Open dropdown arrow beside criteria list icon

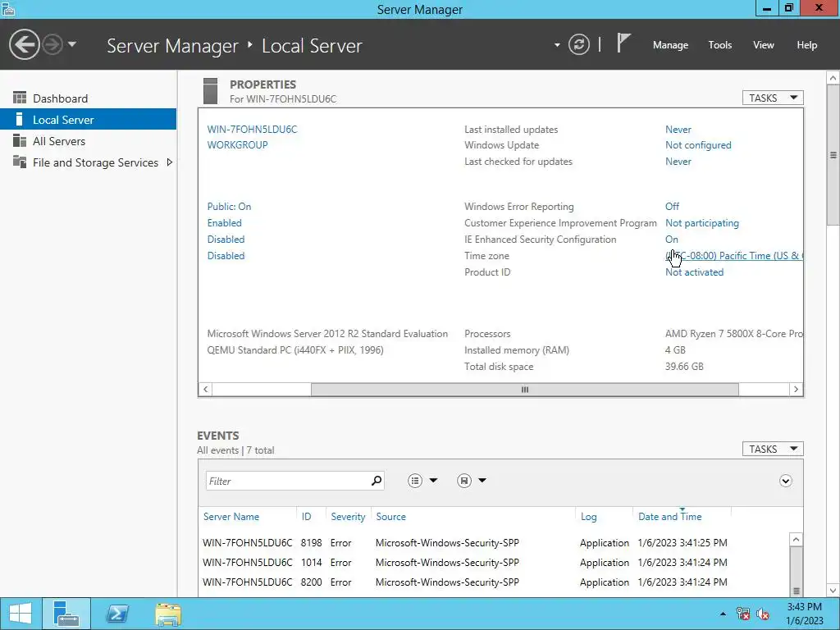coord(433,481)
